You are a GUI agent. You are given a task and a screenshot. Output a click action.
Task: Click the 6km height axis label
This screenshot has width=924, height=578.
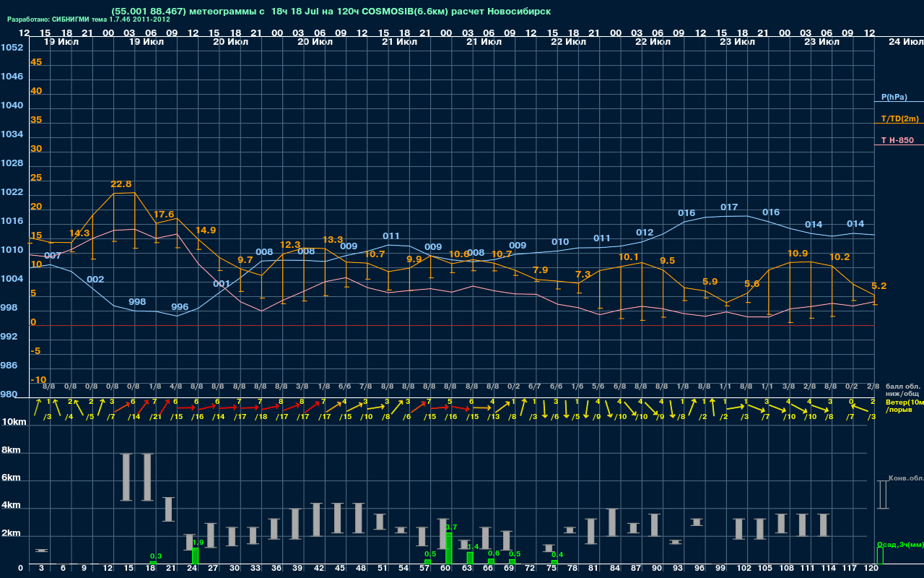tap(11, 478)
